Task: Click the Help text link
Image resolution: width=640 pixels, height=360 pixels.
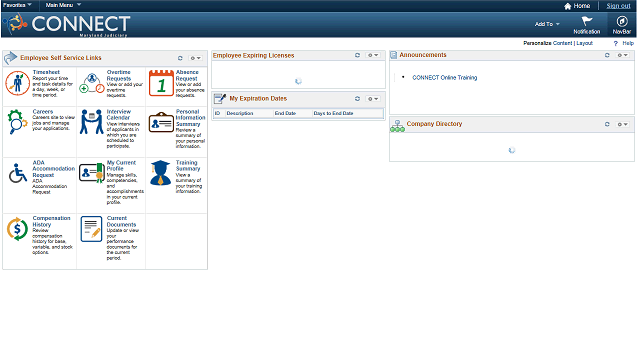Action: coord(628,43)
